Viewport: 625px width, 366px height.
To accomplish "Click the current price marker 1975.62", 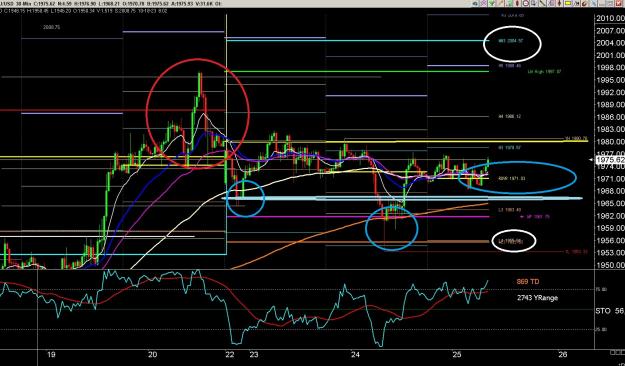I will 610,160.
